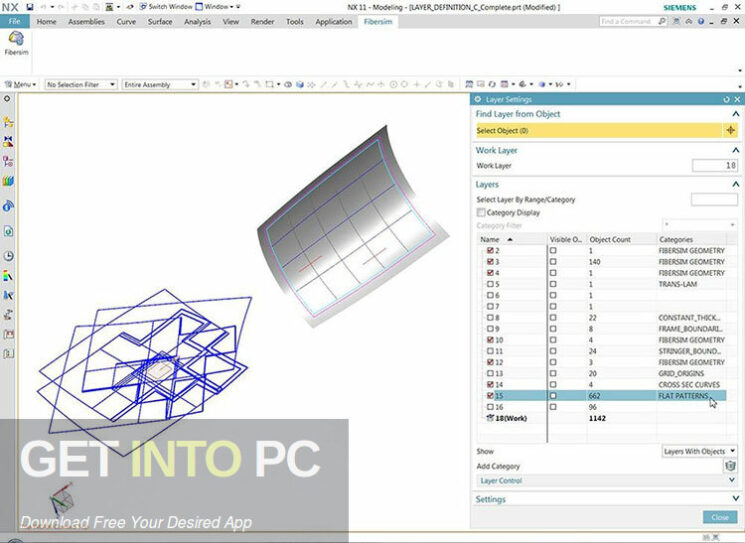Enable Category Display checkbox
The width and height of the screenshot is (745, 543).
481,212
